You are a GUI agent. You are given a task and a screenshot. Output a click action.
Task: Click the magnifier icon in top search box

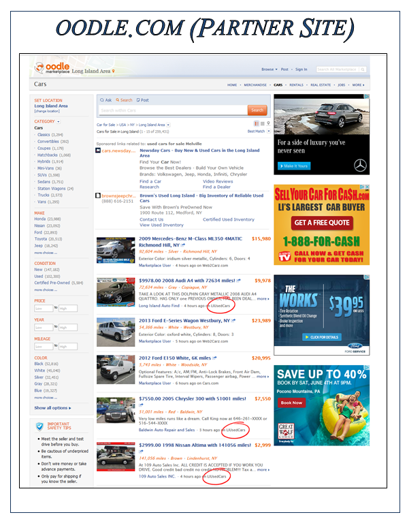363,69
